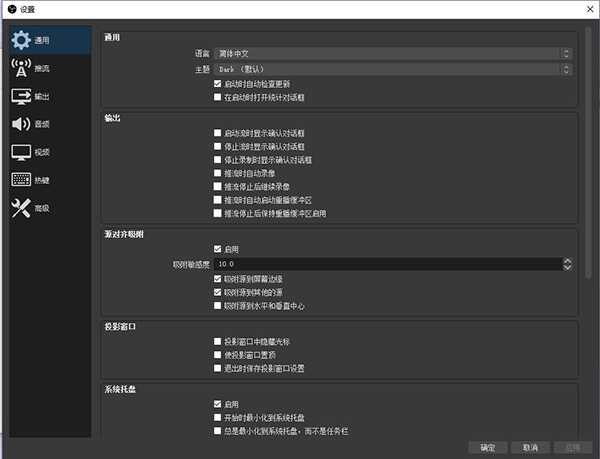
Task: Open the 通用 (General) settings gear icon
Action: [x=21, y=41]
